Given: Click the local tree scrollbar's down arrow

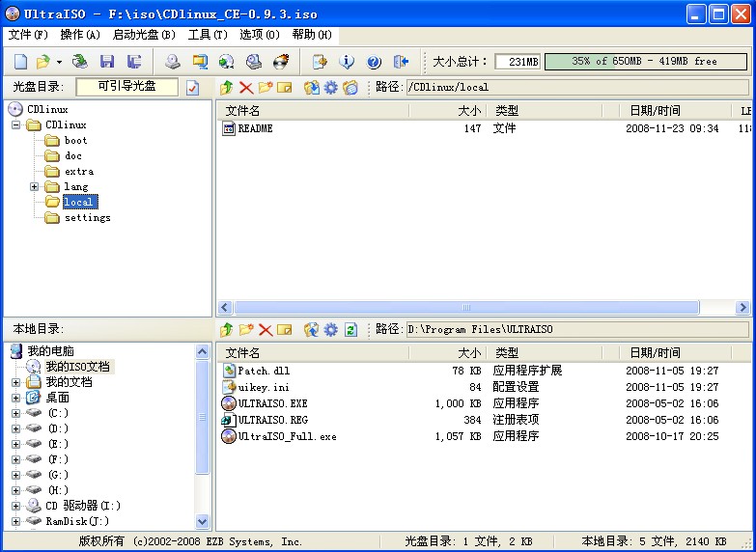Looking at the screenshot, I should pos(203,521).
